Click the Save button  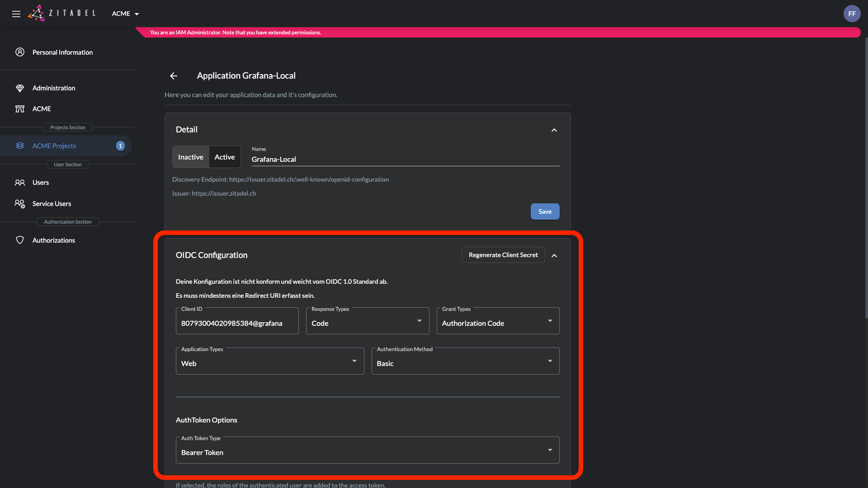point(545,211)
